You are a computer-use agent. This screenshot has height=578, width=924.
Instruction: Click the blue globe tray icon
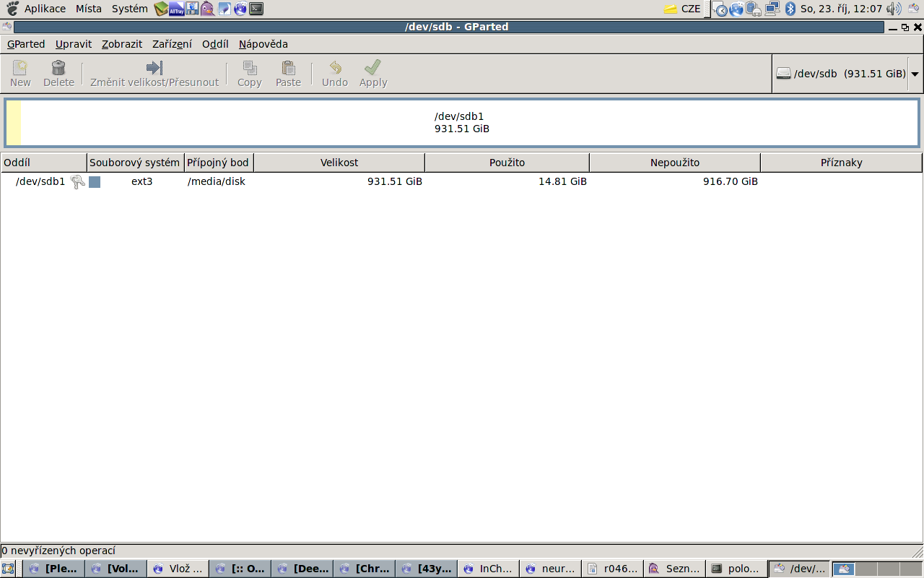[736, 9]
